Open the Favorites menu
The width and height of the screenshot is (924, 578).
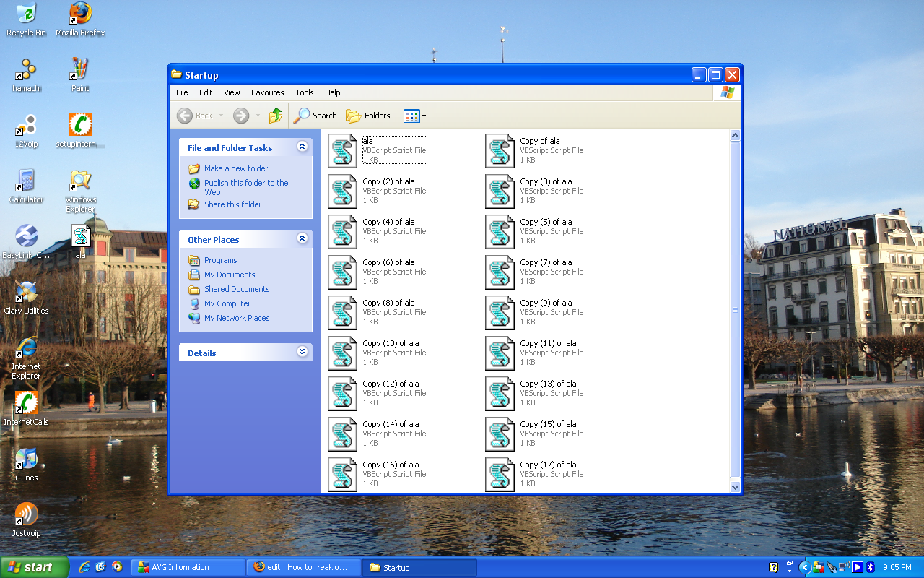268,92
